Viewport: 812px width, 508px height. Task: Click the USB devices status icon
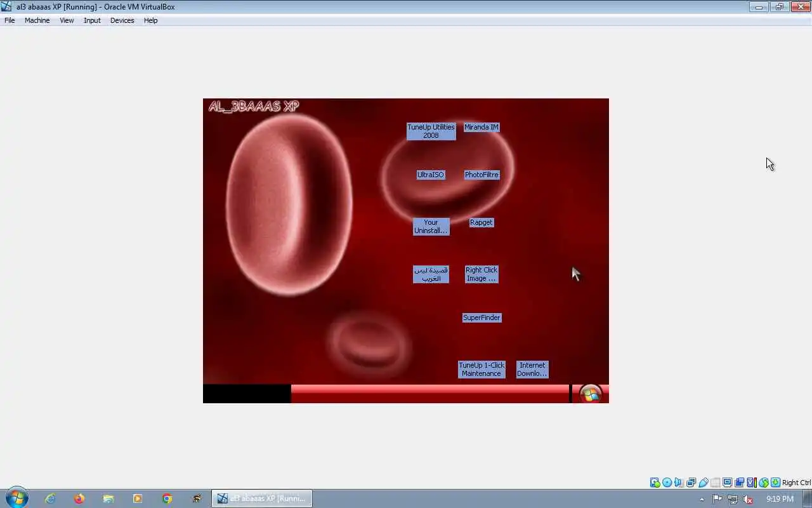703,483
